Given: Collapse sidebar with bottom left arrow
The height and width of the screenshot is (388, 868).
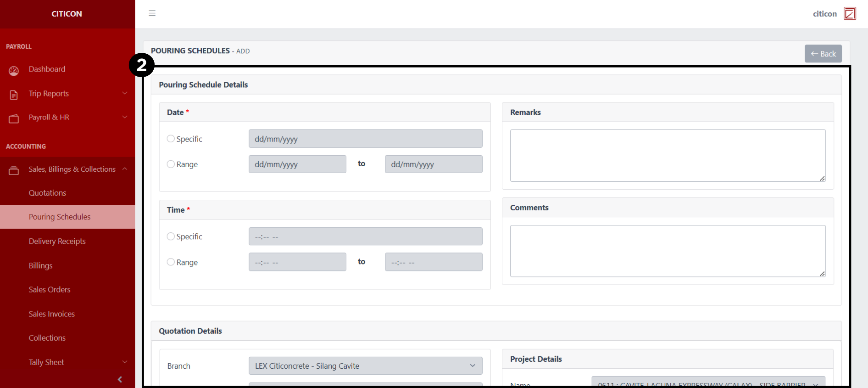Looking at the screenshot, I should [x=120, y=379].
